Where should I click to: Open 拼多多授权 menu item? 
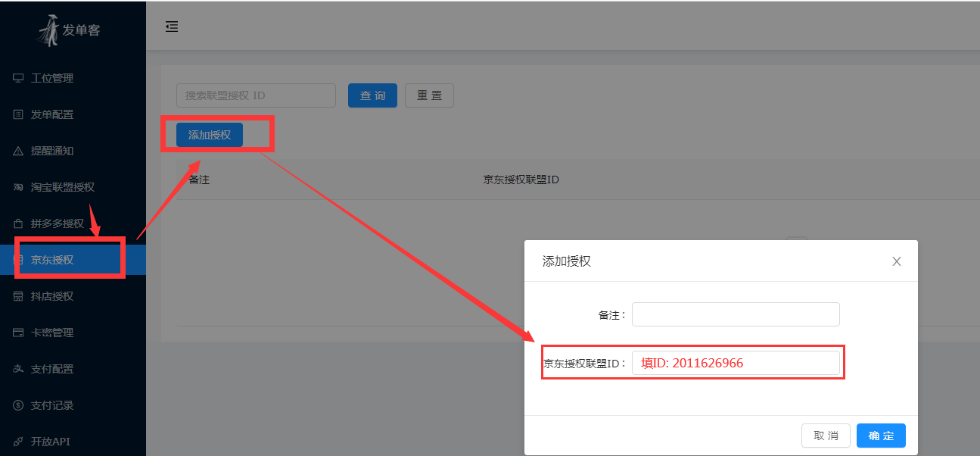pos(73,223)
